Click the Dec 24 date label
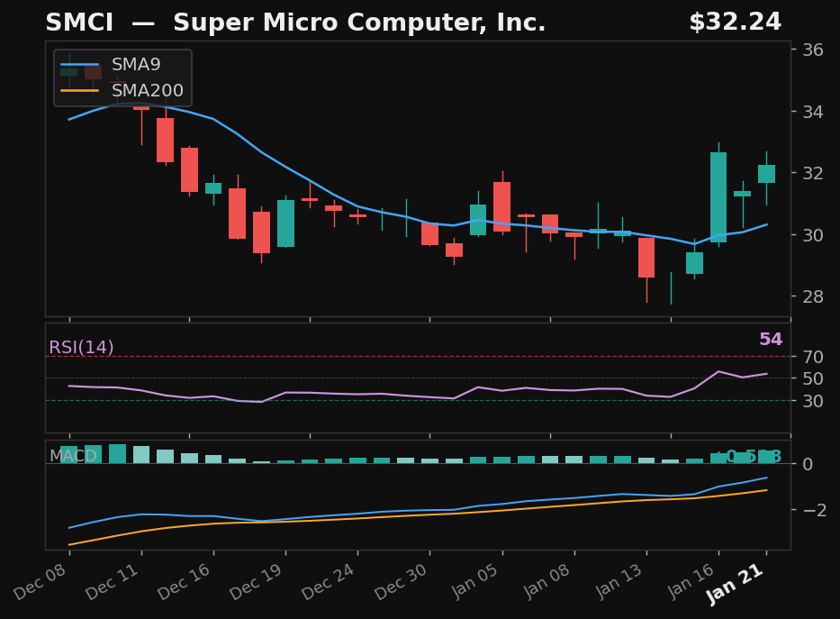Screen dimensions: 840x619 [x=329, y=581]
